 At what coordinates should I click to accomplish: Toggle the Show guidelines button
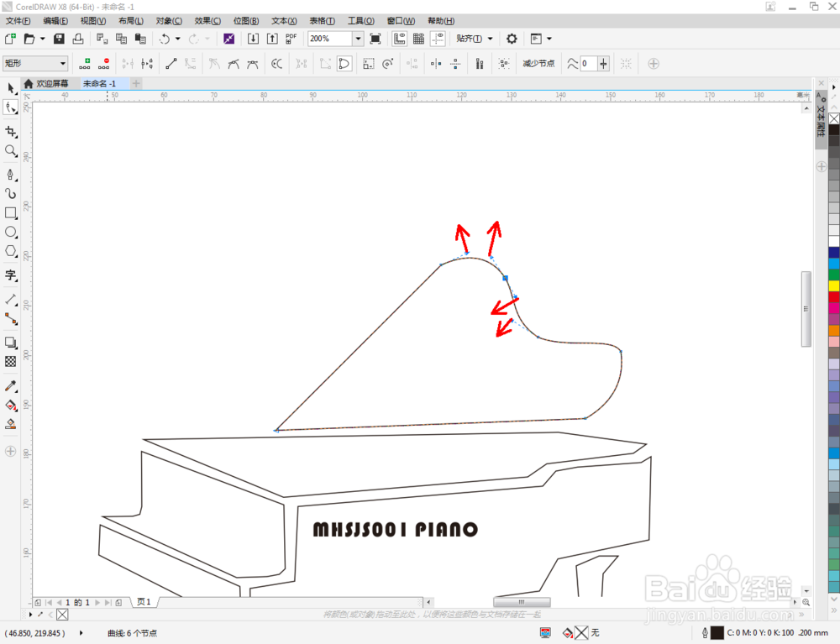(x=438, y=39)
